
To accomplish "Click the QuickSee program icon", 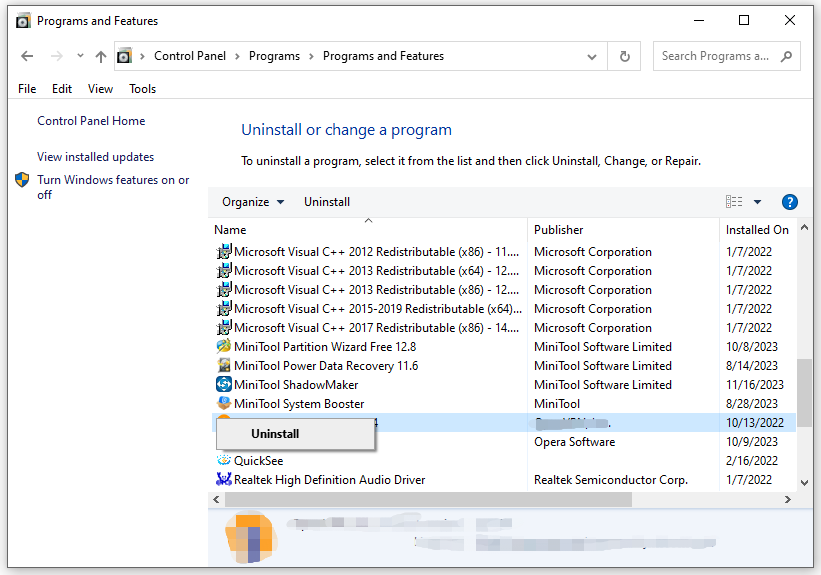I will (224, 460).
